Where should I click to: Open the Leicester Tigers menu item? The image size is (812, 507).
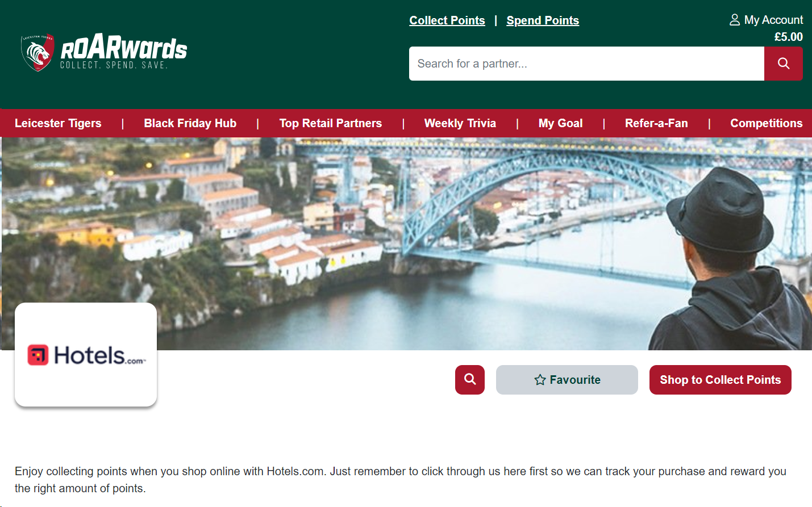click(x=58, y=123)
